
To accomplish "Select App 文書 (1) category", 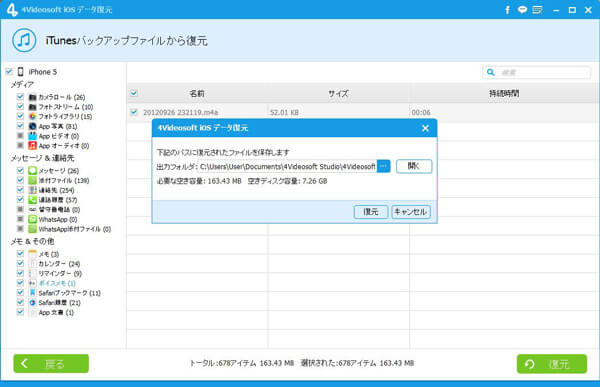I will point(56,312).
